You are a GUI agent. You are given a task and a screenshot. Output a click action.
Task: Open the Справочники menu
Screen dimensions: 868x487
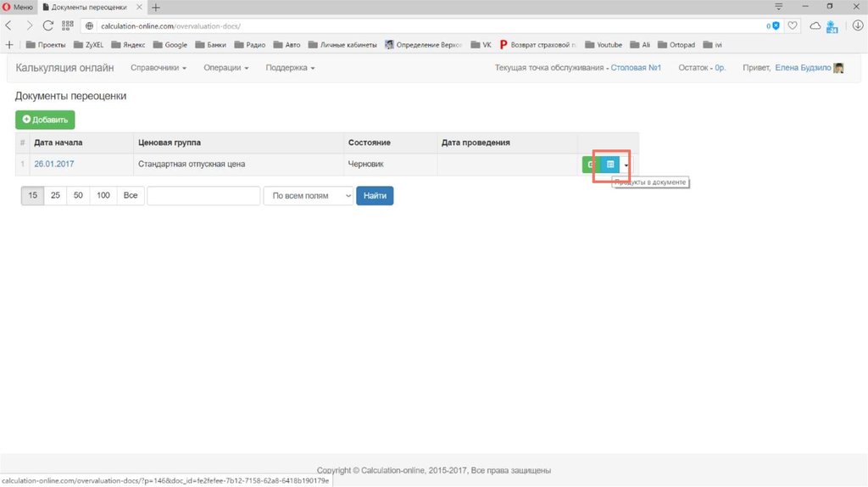(x=159, y=68)
